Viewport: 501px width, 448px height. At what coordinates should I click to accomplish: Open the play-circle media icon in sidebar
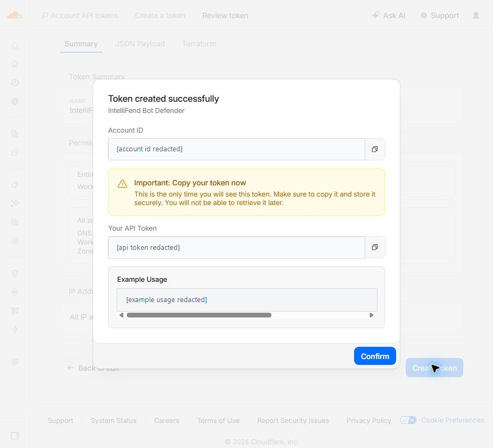point(15,241)
